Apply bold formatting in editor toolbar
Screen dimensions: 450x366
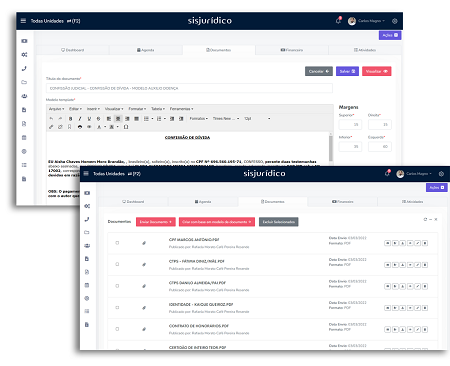tap(70, 119)
